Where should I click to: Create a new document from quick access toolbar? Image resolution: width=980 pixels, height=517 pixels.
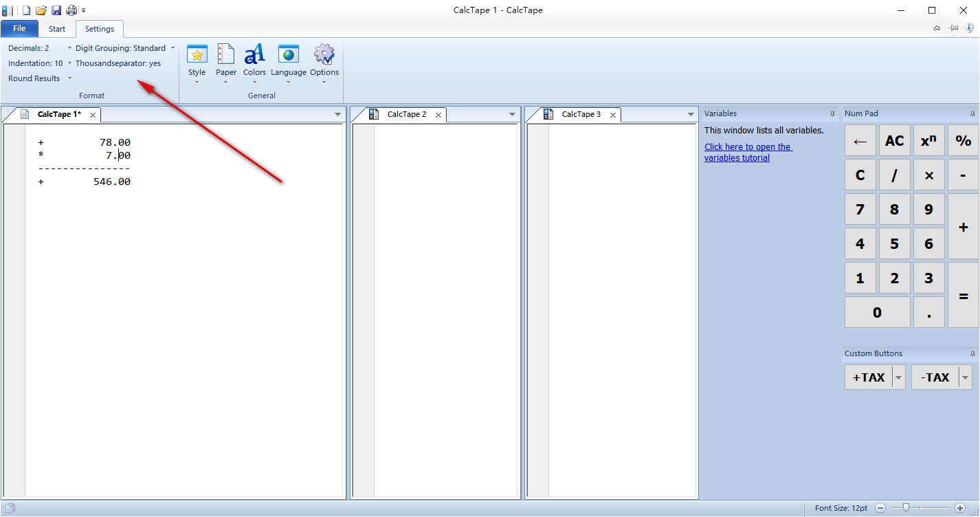pos(26,10)
